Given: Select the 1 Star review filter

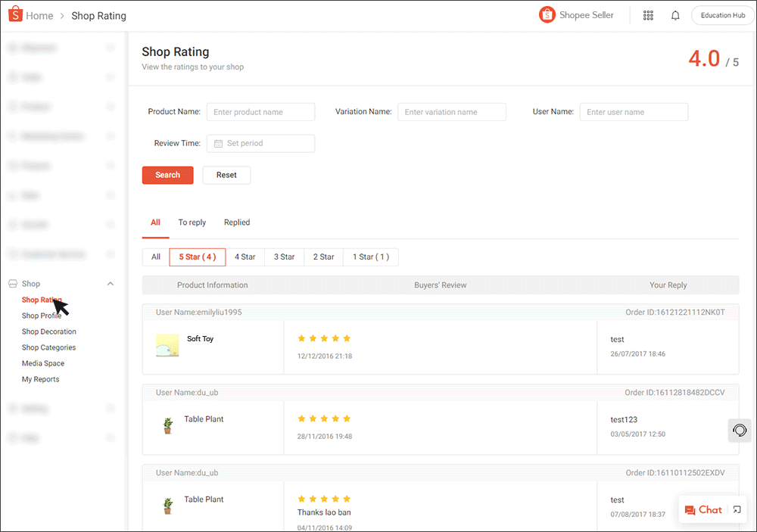Looking at the screenshot, I should (370, 257).
